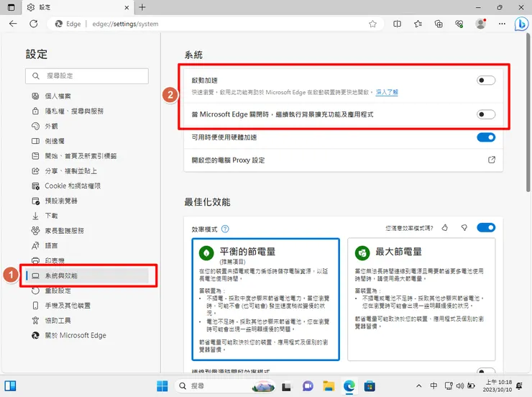Open 重設設定 section

click(x=58, y=291)
